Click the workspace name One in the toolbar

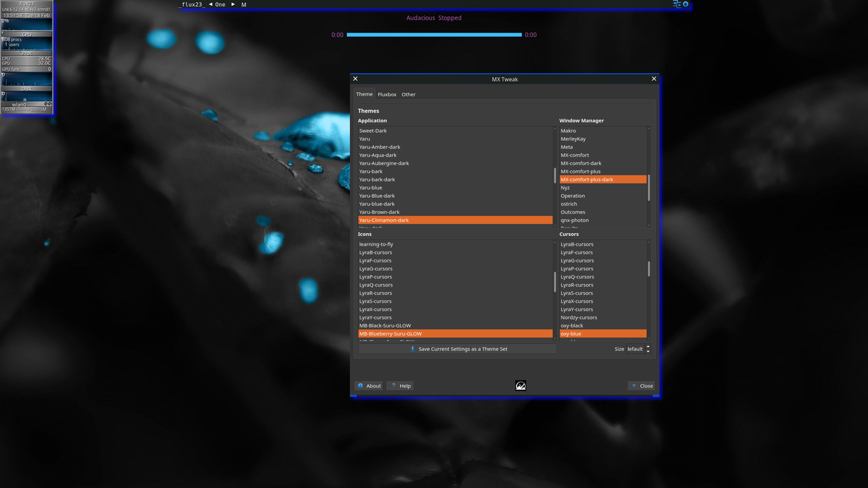coord(220,4)
